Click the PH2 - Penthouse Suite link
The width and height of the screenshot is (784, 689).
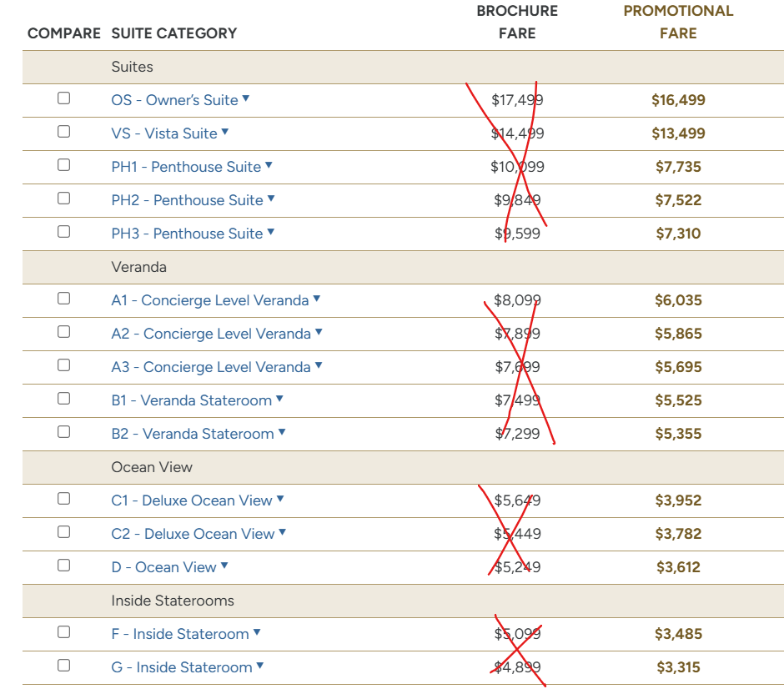pos(187,200)
